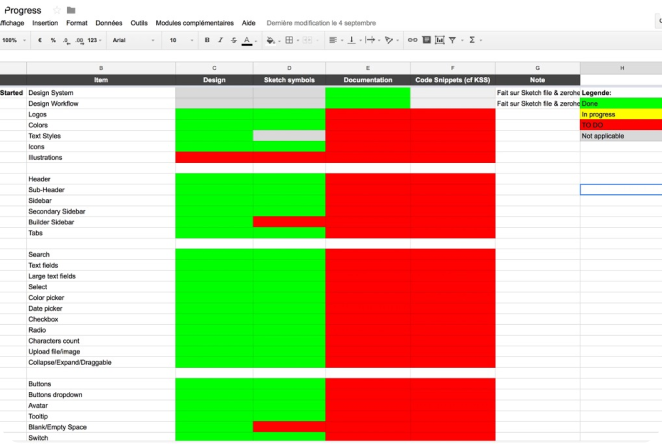Open the Insertion menu
The height and width of the screenshot is (444, 662).
(x=45, y=22)
